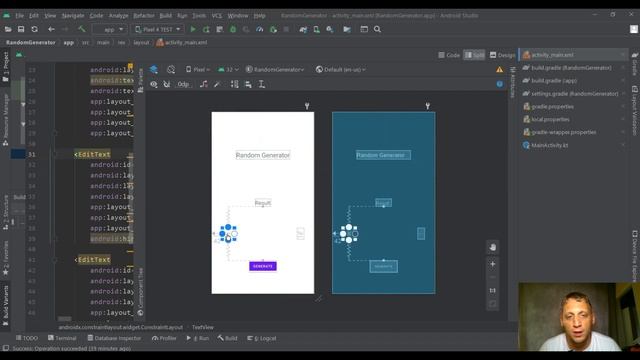Collapse the EditText tag at line 41
640x360 pixels.
(x=55, y=260)
